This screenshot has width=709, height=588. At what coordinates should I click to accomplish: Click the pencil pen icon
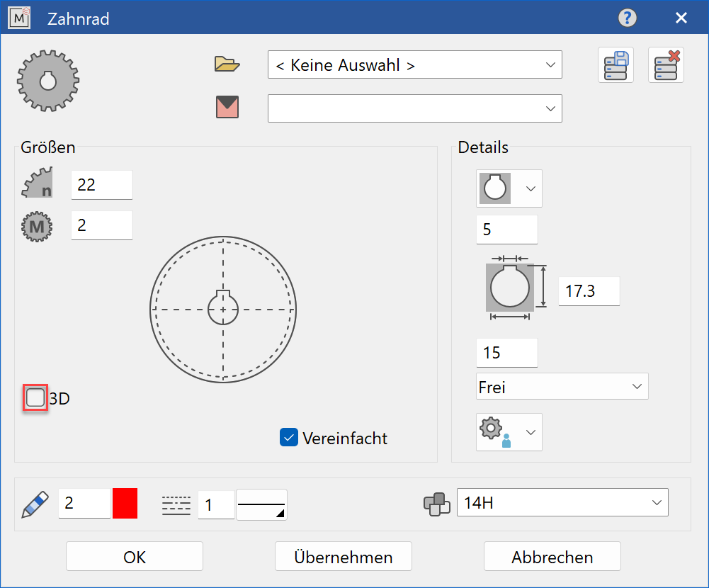click(x=35, y=504)
